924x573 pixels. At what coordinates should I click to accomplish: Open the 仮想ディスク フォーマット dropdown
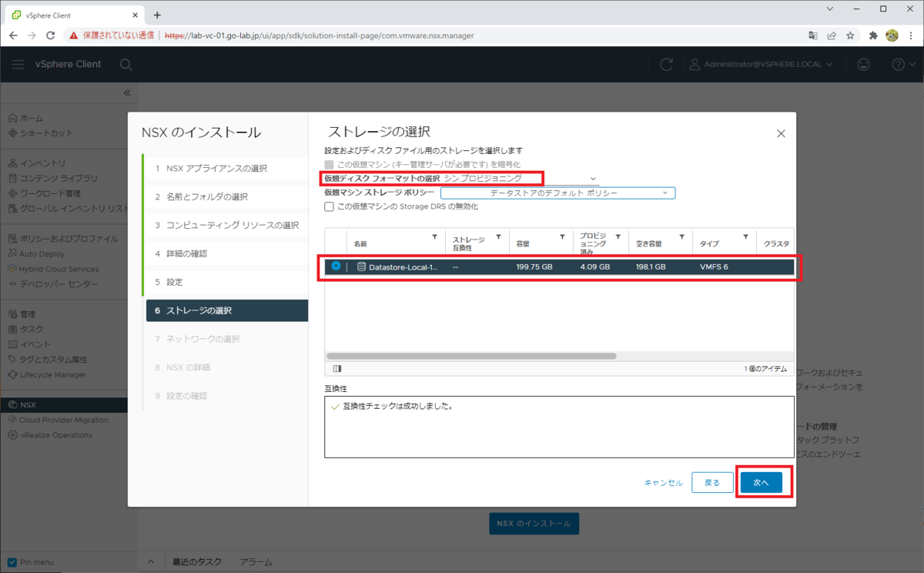[x=520, y=178]
